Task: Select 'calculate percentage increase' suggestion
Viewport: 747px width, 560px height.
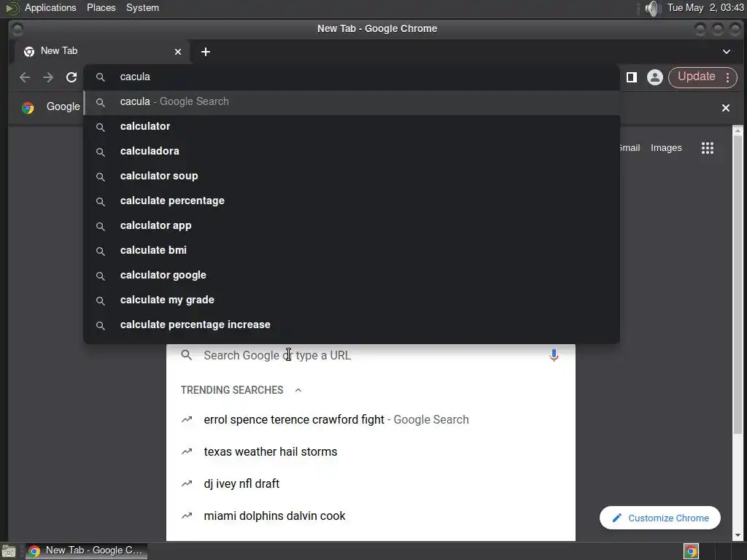Action: click(x=352, y=324)
